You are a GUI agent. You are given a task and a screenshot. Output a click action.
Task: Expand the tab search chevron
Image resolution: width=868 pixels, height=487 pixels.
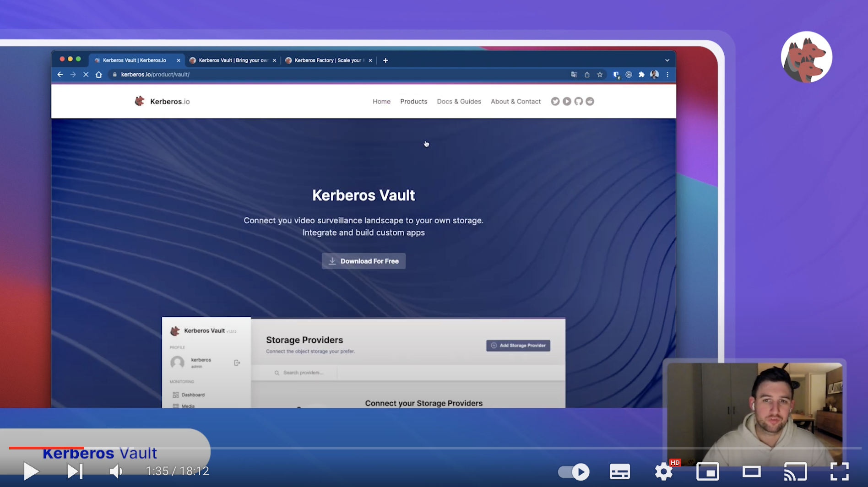click(x=667, y=60)
